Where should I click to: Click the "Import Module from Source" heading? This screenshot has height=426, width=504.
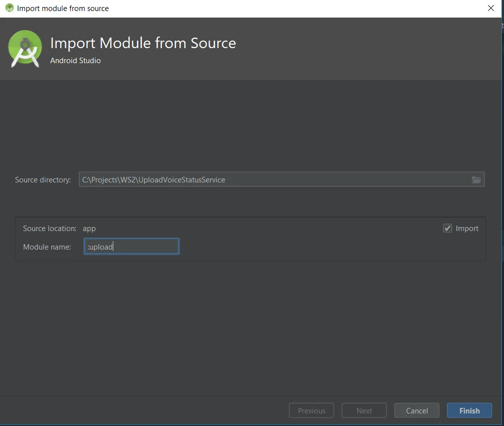point(143,43)
